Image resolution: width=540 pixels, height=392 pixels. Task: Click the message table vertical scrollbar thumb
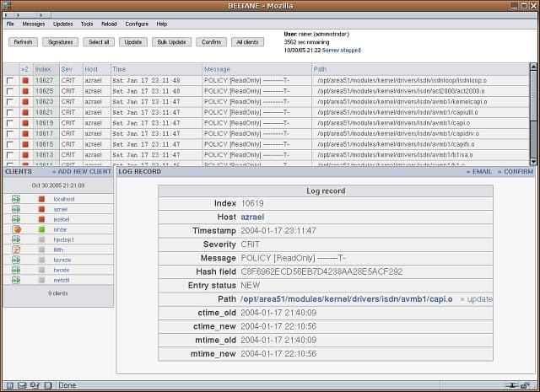click(533, 95)
